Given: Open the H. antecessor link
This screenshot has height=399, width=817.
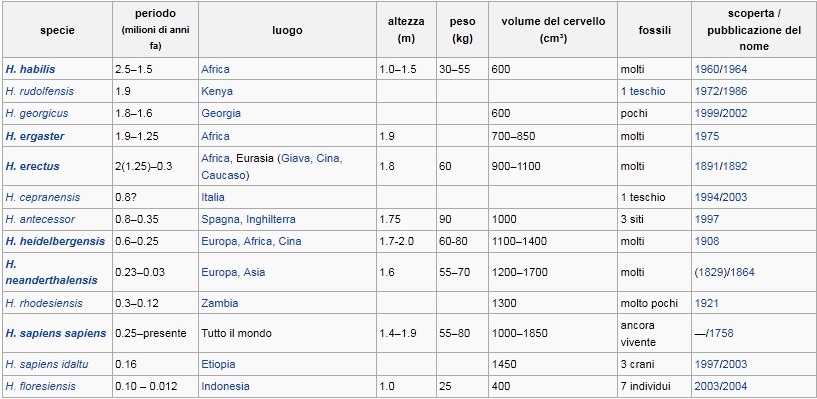Looking at the screenshot, I should click(x=40, y=219).
